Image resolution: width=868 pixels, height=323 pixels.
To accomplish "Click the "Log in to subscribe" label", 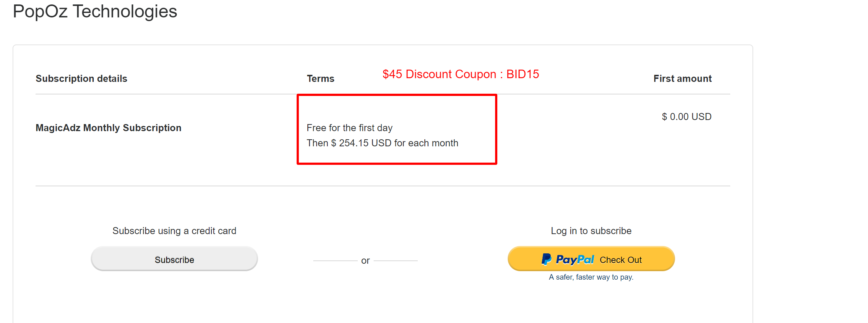I will pos(591,231).
